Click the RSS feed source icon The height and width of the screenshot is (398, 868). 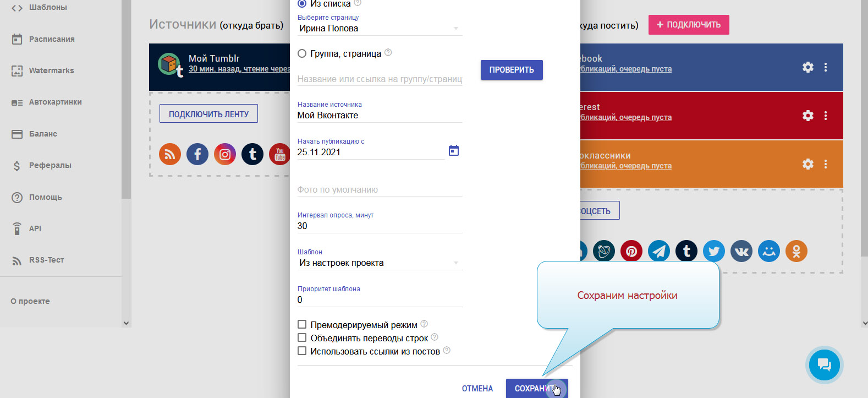pos(170,154)
